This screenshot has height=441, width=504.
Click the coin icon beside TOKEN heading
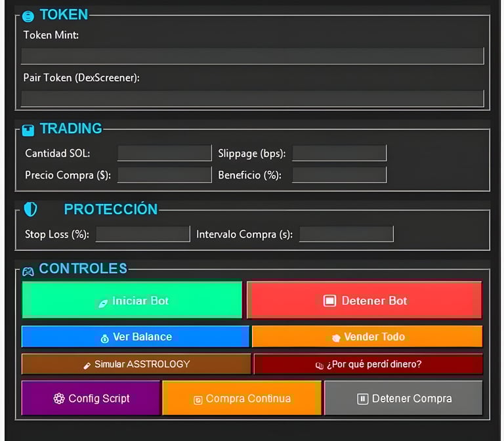click(28, 16)
